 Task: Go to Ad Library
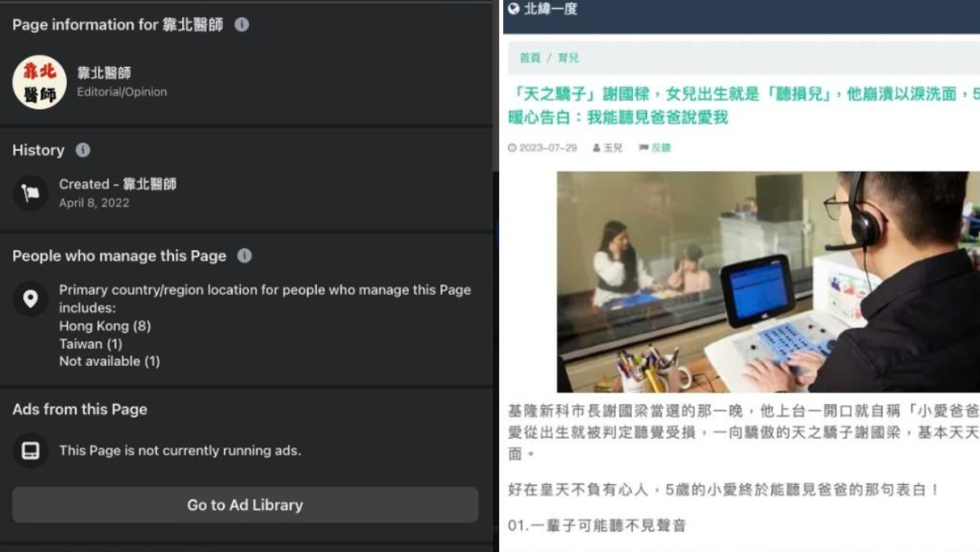(245, 505)
